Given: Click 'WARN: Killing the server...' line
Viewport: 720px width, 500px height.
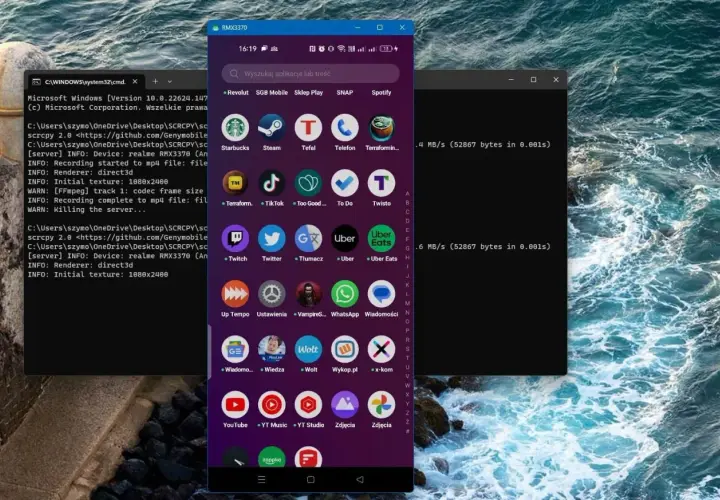Looking at the screenshot, I should pyautogui.click(x=87, y=209).
